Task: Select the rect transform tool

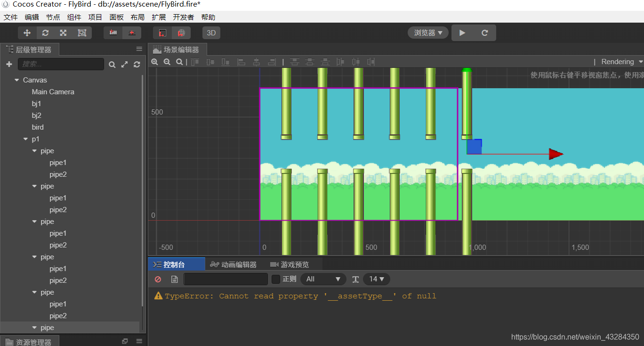Action: [x=82, y=33]
